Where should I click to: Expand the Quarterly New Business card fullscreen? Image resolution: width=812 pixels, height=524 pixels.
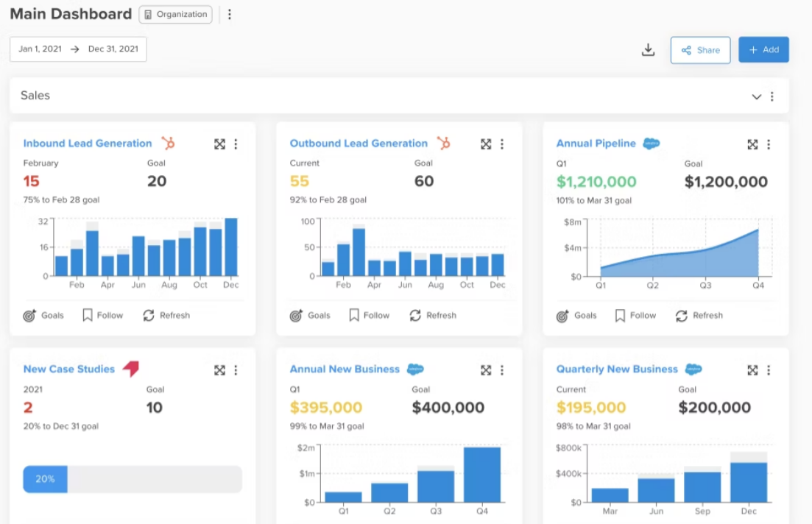point(752,370)
